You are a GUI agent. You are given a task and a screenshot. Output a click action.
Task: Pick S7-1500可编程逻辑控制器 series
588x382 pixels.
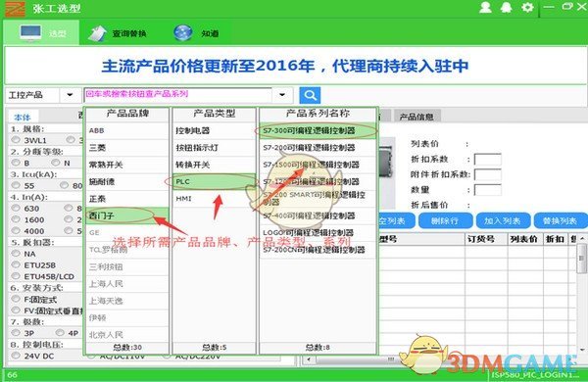pos(318,165)
